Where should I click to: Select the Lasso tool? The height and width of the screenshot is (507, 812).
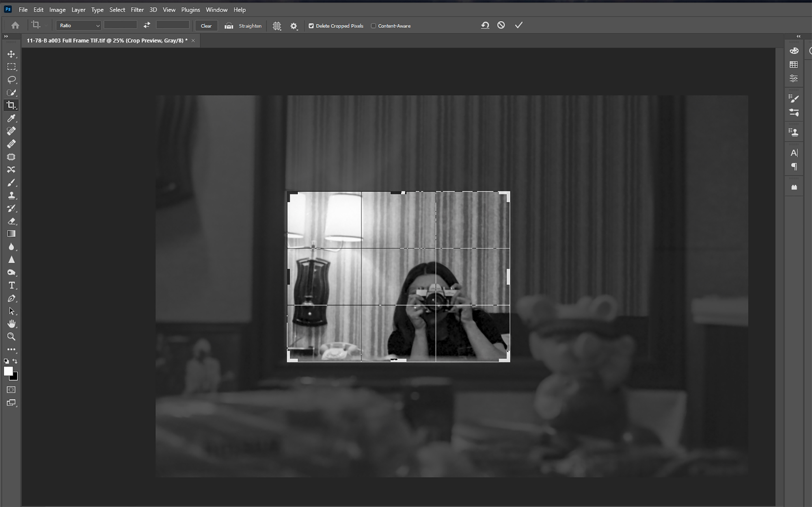click(11, 80)
